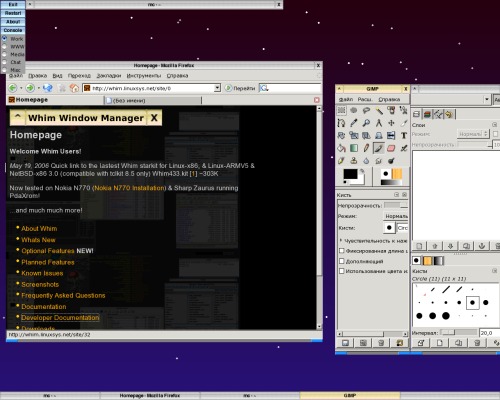
Task: Click the Exit button
Action: 13,4
